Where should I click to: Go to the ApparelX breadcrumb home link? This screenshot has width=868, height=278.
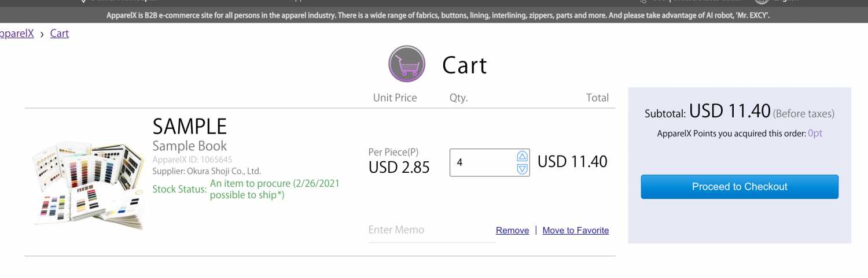tap(16, 34)
